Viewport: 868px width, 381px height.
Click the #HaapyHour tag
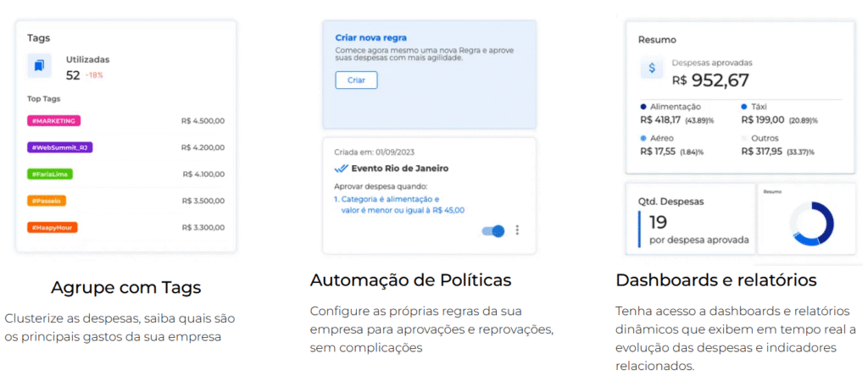pos(53,227)
